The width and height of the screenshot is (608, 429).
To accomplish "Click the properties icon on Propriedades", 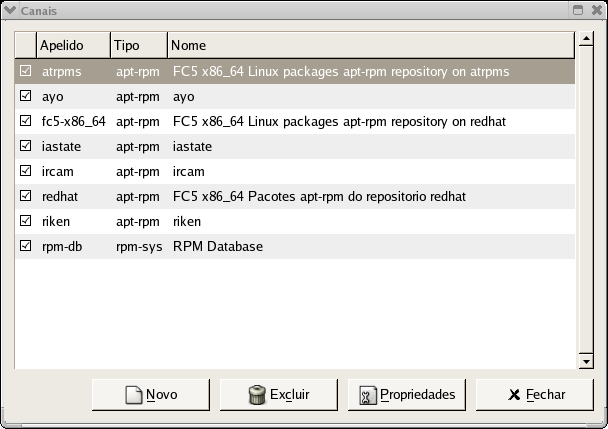I will tap(367, 395).
